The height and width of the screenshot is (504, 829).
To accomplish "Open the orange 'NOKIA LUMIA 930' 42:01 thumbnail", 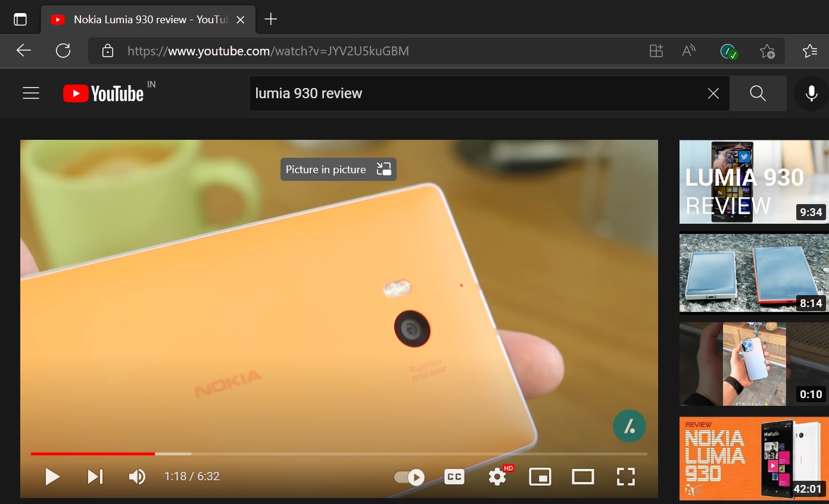I will pos(754,459).
